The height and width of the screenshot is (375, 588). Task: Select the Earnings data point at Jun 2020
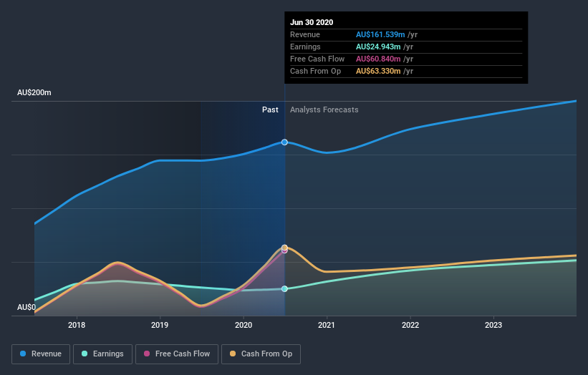pyautogui.click(x=284, y=289)
